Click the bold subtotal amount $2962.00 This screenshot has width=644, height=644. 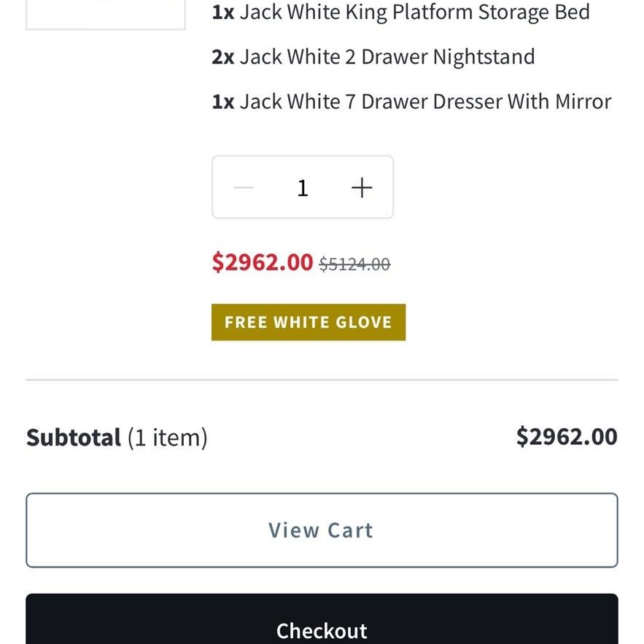click(x=567, y=436)
